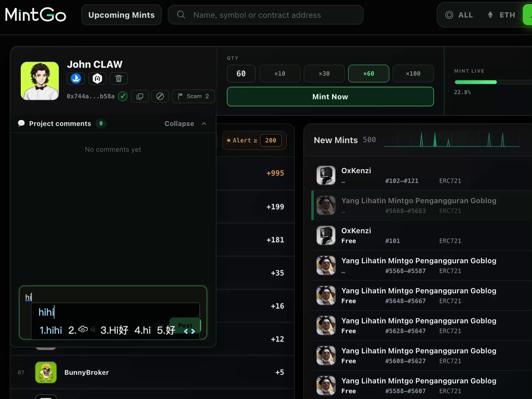
Task: Click the QTY field showing 60
Action: 241,74
